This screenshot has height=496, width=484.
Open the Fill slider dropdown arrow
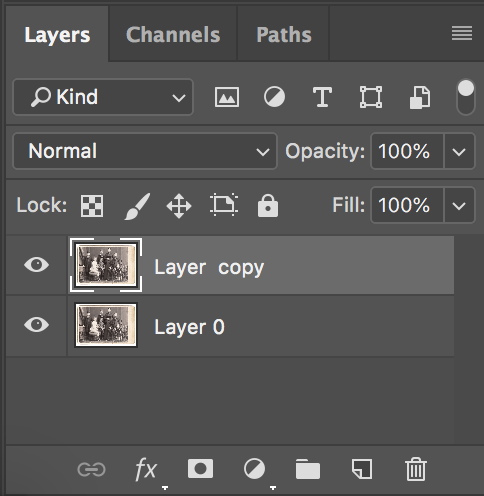tap(459, 205)
